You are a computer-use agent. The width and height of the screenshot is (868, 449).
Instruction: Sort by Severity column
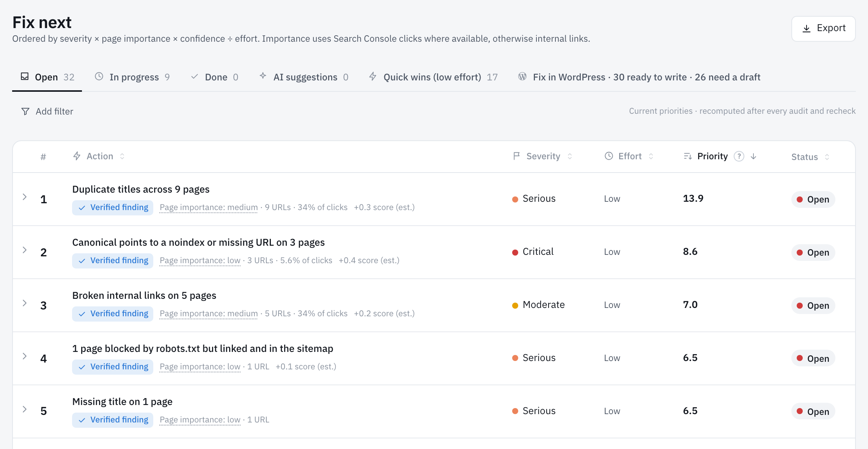coord(542,156)
